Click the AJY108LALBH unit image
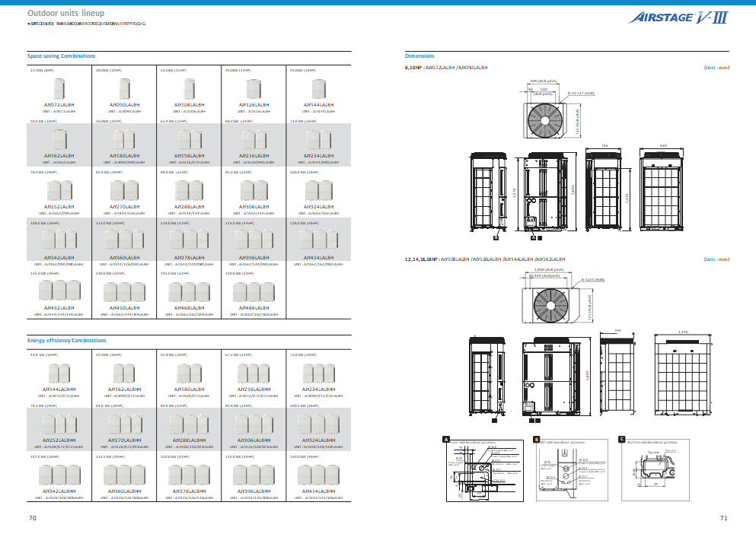 [189, 89]
